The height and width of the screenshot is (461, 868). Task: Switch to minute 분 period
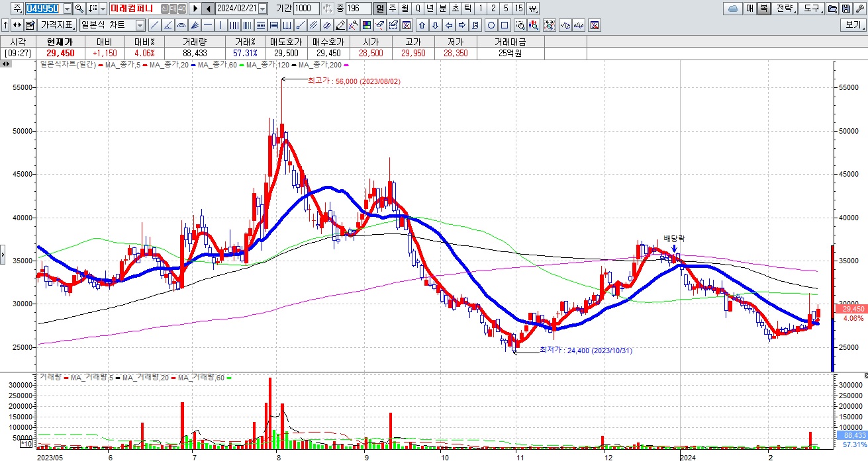(443, 9)
